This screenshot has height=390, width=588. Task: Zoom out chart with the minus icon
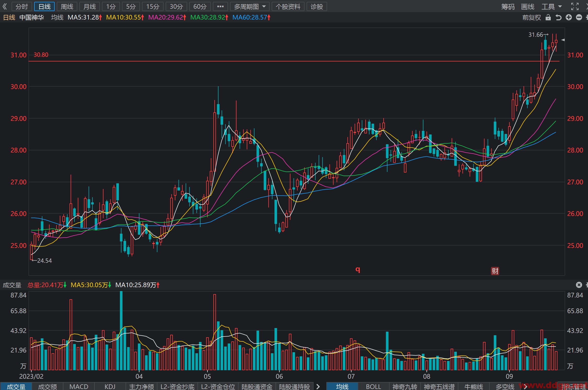(579, 17)
